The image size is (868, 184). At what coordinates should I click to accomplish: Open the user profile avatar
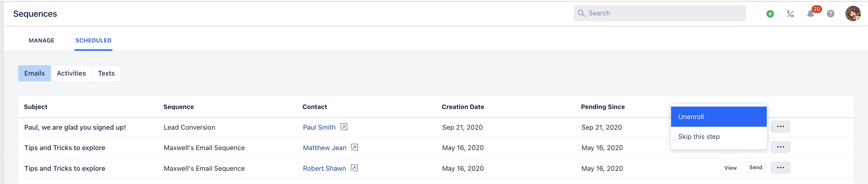click(853, 14)
